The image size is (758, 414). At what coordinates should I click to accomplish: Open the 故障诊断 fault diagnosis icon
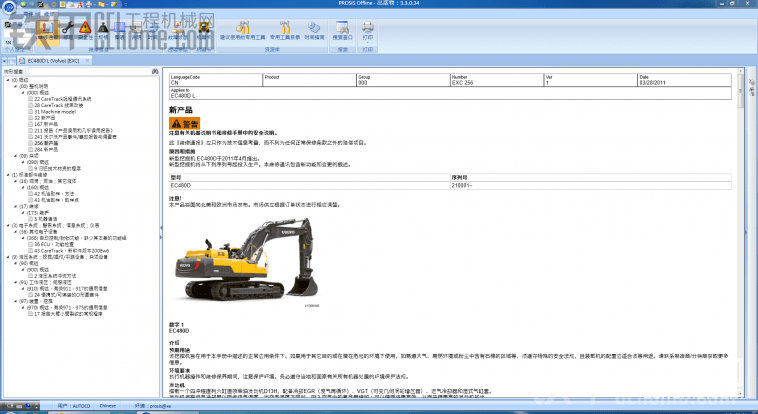(177, 30)
